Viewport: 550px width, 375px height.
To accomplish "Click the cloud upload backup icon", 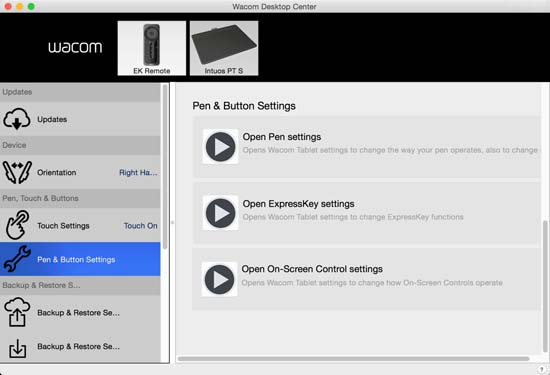I will [x=17, y=312].
